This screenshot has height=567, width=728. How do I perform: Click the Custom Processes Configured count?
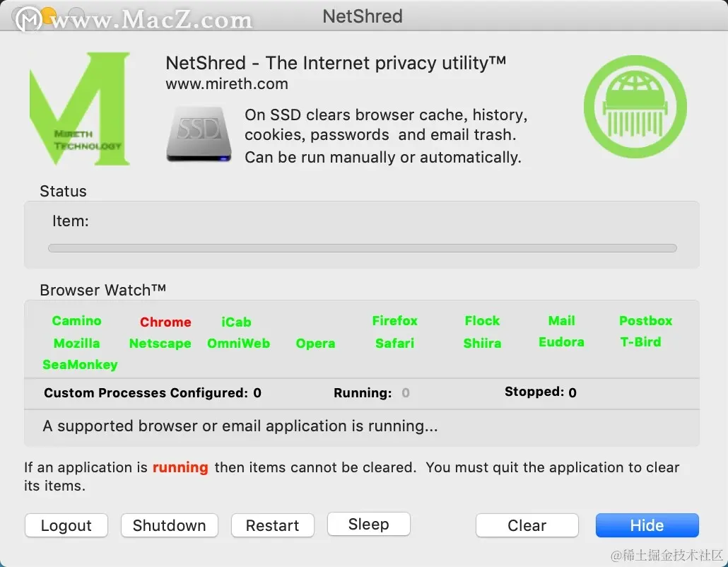[257, 393]
